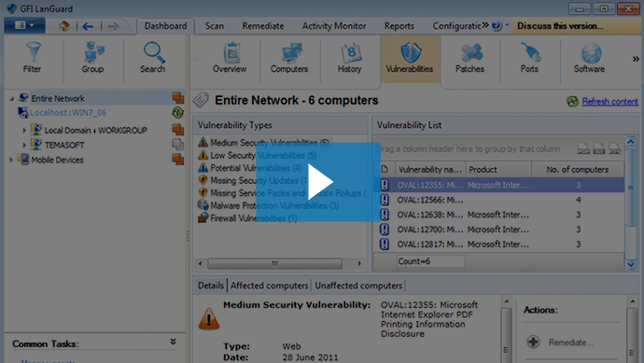Switch to the Remediate tab

click(263, 26)
